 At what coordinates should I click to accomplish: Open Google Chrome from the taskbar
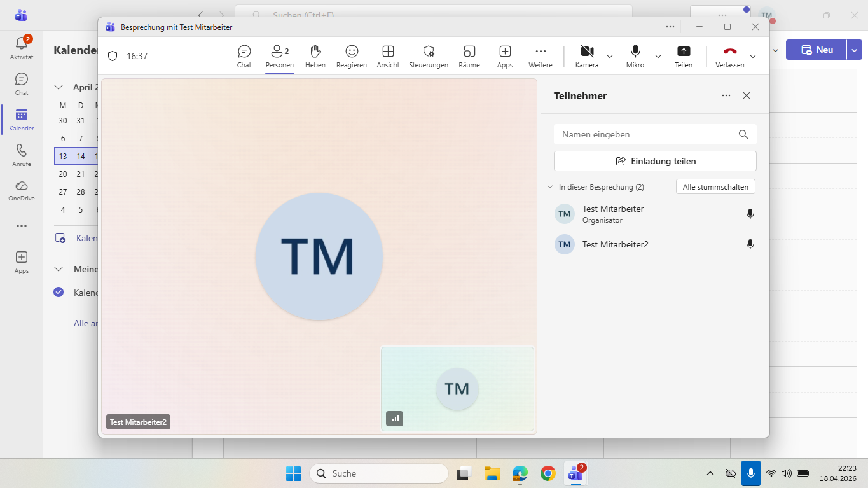(x=548, y=473)
